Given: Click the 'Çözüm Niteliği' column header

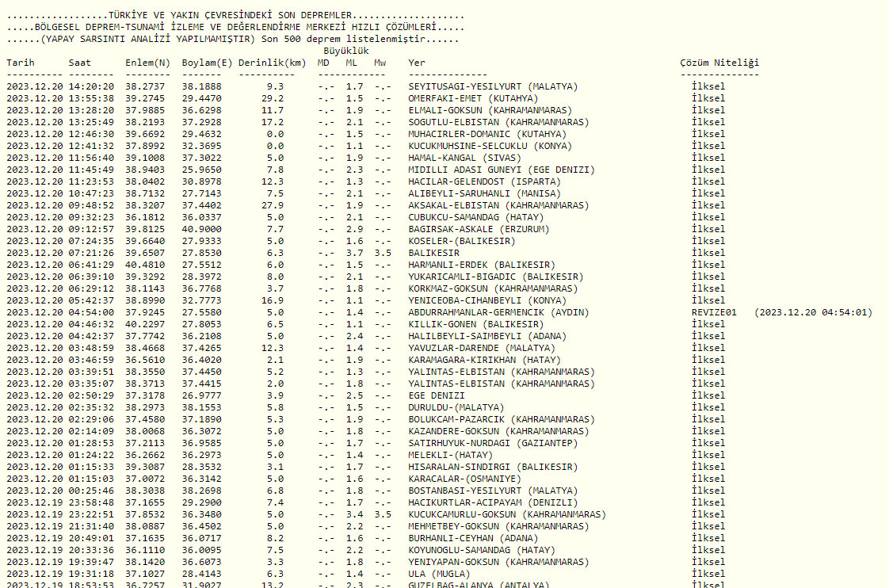Looking at the screenshot, I should tap(719, 63).
